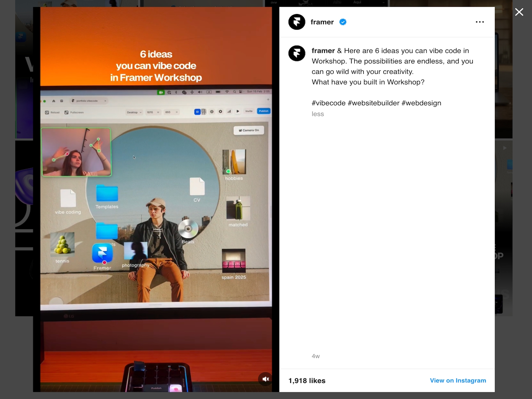Switch to the portfolio vibecode browser tab
This screenshot has height=399, width=532.
(x=87, y=100)
